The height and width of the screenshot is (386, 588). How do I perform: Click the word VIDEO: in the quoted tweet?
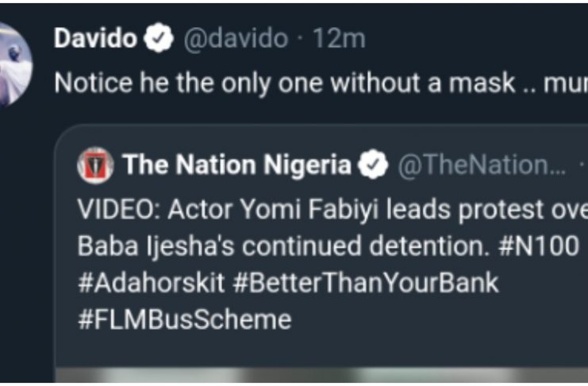click(113, 210)
